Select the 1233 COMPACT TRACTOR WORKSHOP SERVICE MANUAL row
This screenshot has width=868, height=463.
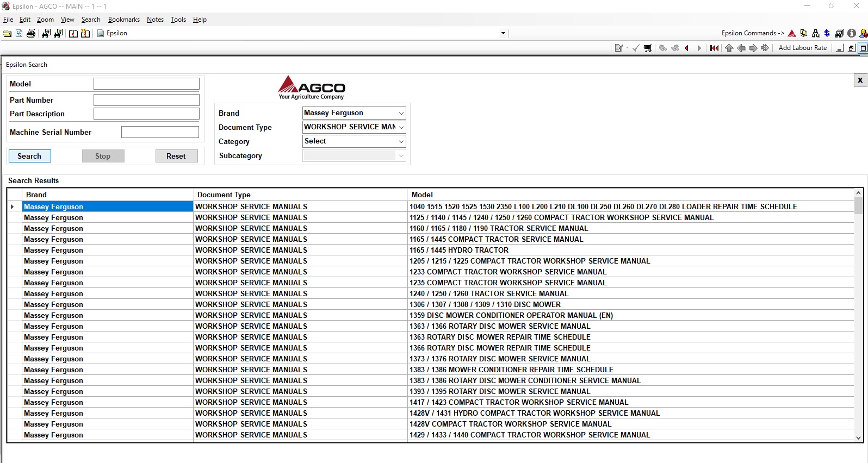pos(430,272)
